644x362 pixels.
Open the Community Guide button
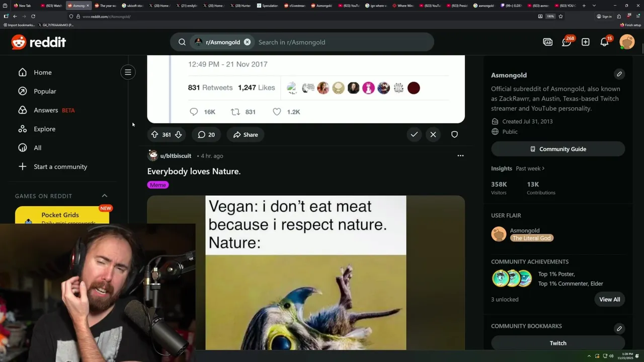[x=558, y=149]
